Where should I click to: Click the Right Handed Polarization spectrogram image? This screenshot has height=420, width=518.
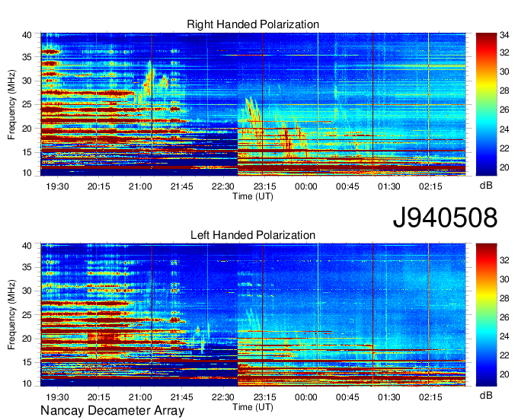(253, 104)
